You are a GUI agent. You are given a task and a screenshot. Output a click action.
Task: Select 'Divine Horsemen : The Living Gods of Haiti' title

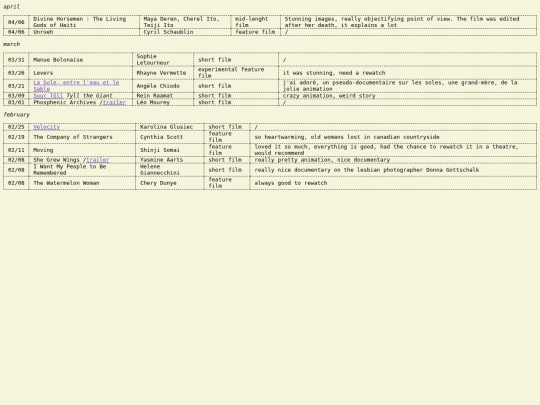click(x=84, y=22)
